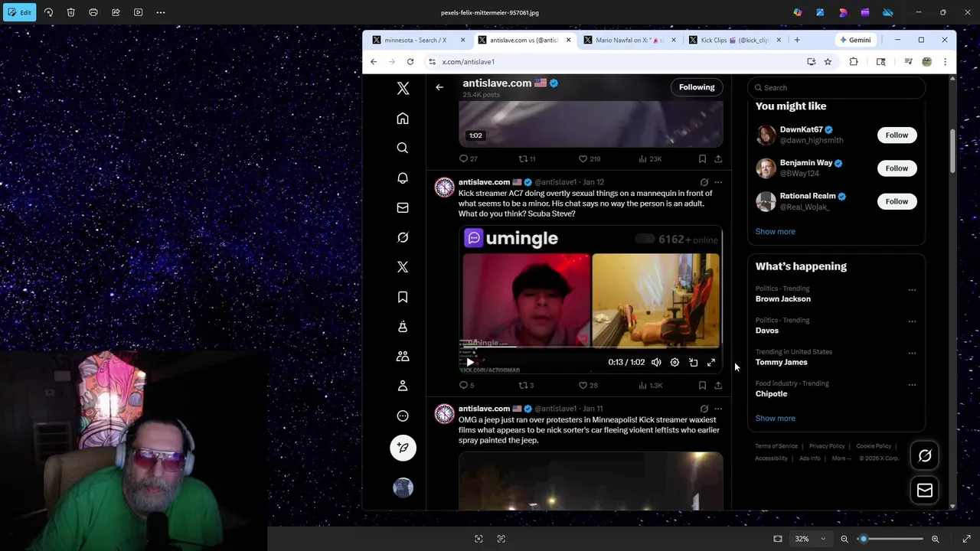The image size is (980, 551).
Task: Open Chrome media controls icon
Action: tap(908, 62)
